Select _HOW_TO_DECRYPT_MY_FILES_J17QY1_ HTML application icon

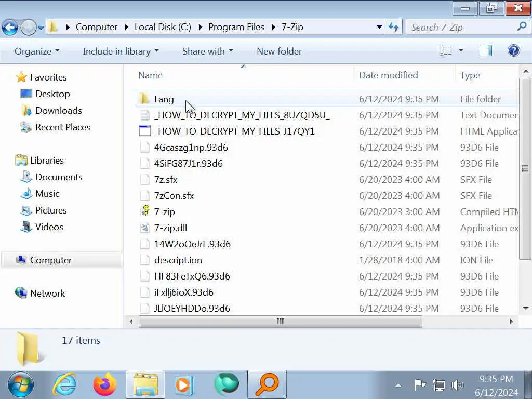pos(145,131)
